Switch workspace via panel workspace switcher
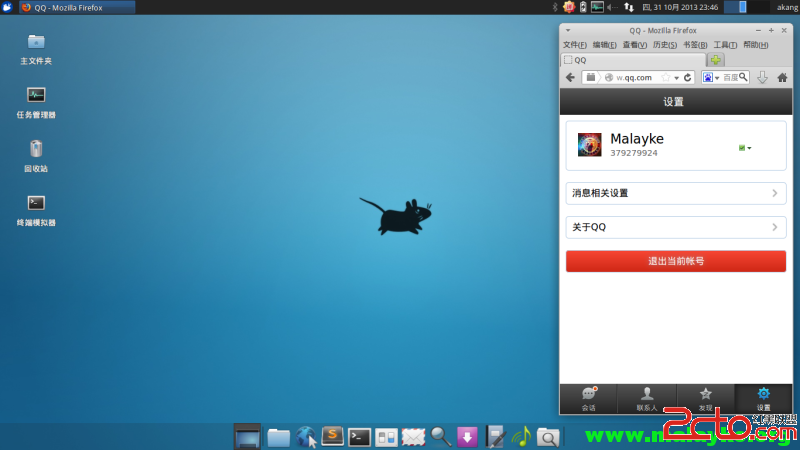Screen dimensions: 800x450 746,7
